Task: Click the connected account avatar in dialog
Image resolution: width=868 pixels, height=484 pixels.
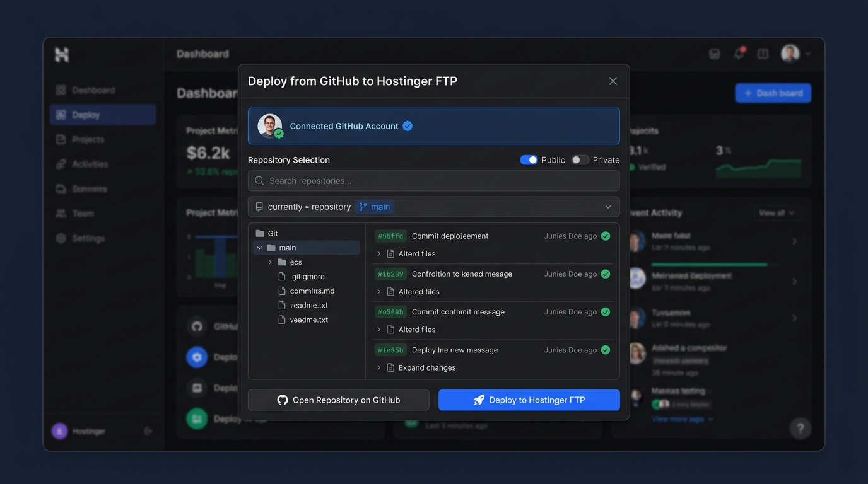Action: tap(270, 126)
